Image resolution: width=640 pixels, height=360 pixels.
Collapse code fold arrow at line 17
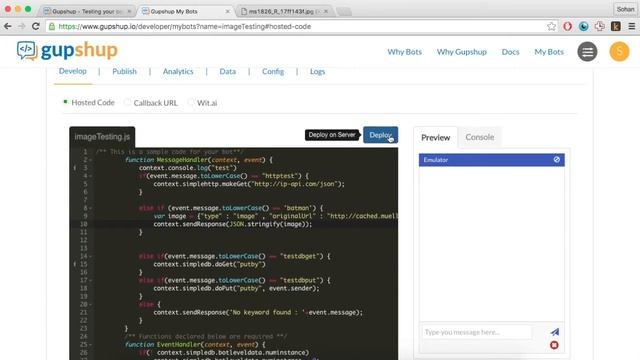click(91, 280)
